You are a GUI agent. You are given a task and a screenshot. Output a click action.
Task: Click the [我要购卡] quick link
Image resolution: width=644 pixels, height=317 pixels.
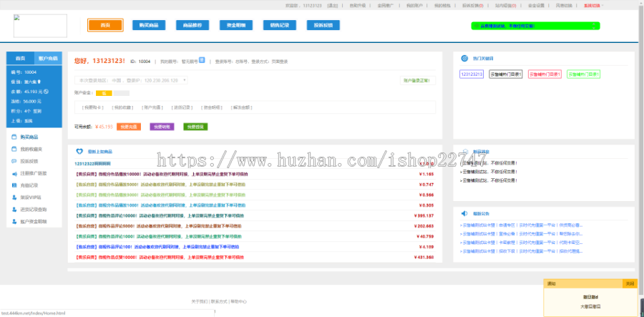point(92,107)
